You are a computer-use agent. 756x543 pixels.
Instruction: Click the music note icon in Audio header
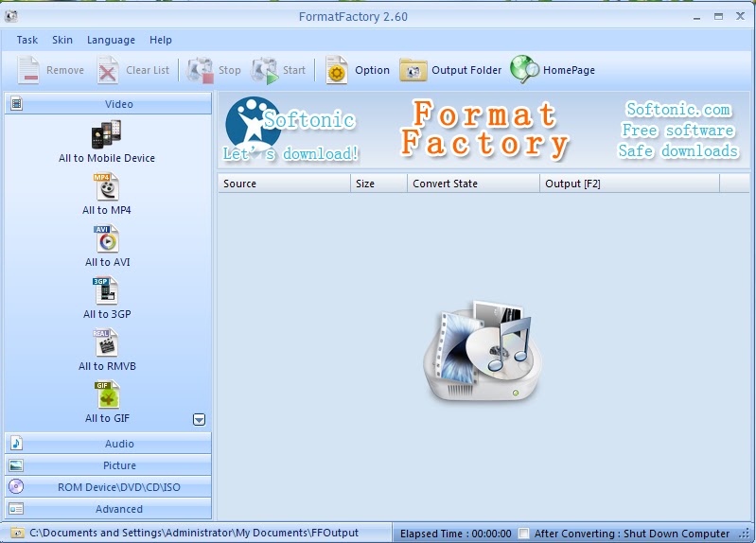click(x=16, y=443)
